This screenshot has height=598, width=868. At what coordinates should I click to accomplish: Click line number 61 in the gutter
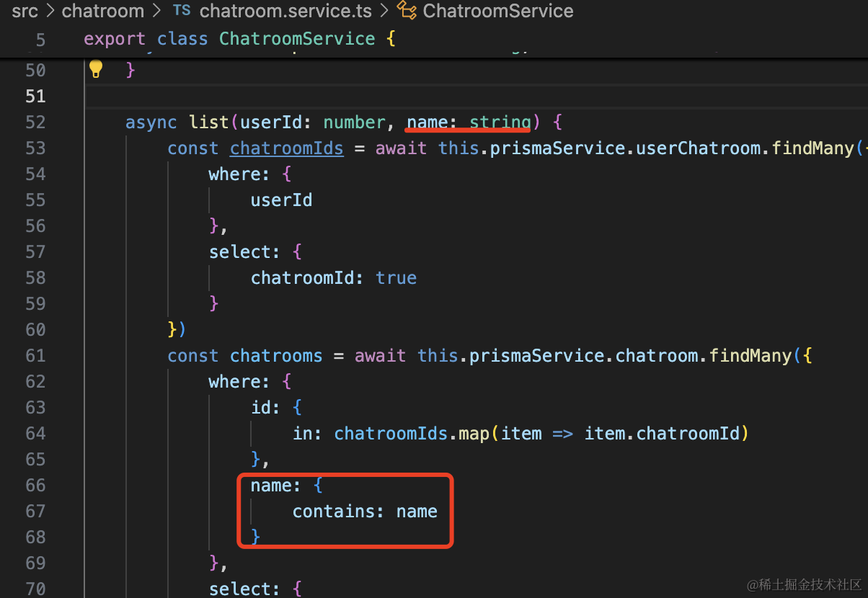(35, 356)
